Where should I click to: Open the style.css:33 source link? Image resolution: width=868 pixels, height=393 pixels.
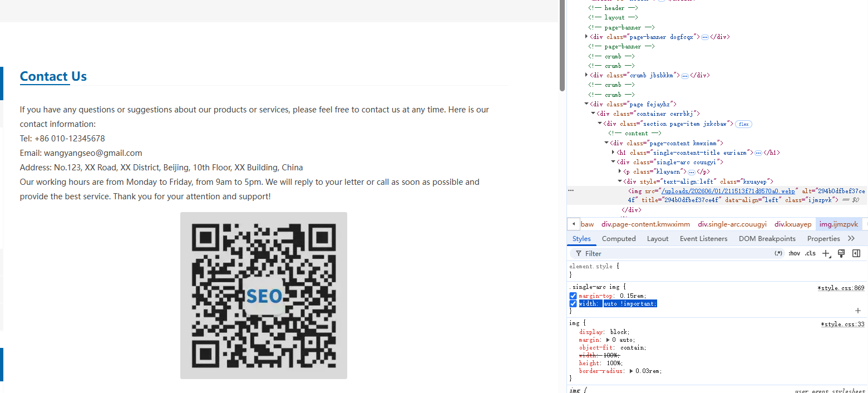coord(842,323)
